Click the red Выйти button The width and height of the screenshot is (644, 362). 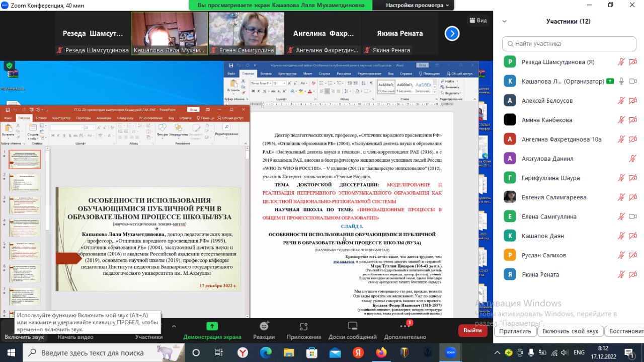472,330
